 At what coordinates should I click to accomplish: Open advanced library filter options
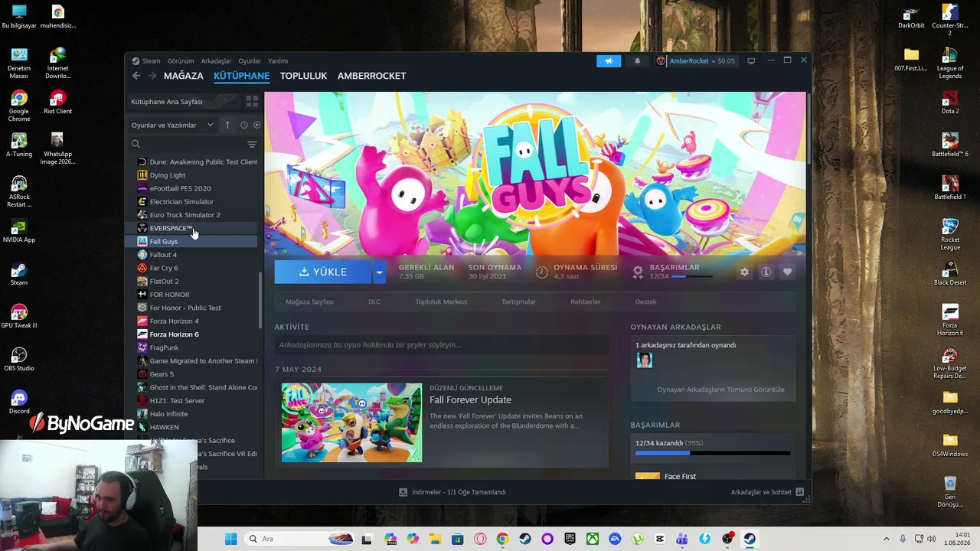point(252,144)
